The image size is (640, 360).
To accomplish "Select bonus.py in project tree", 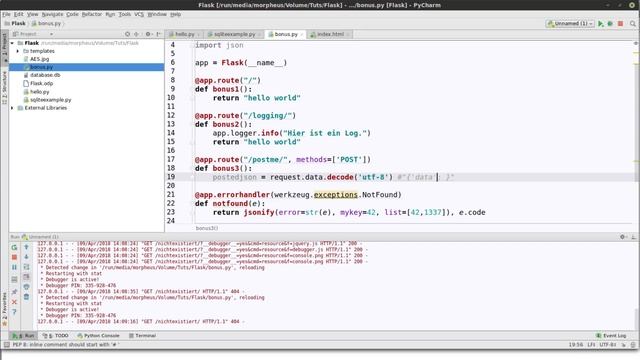I will tap(41, 67).
